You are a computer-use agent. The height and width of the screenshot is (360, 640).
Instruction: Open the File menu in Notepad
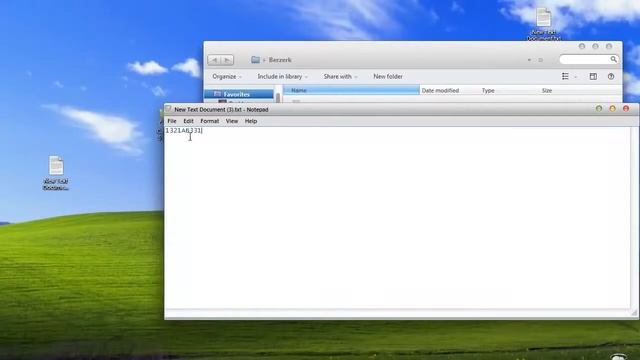tap(172, 121)
